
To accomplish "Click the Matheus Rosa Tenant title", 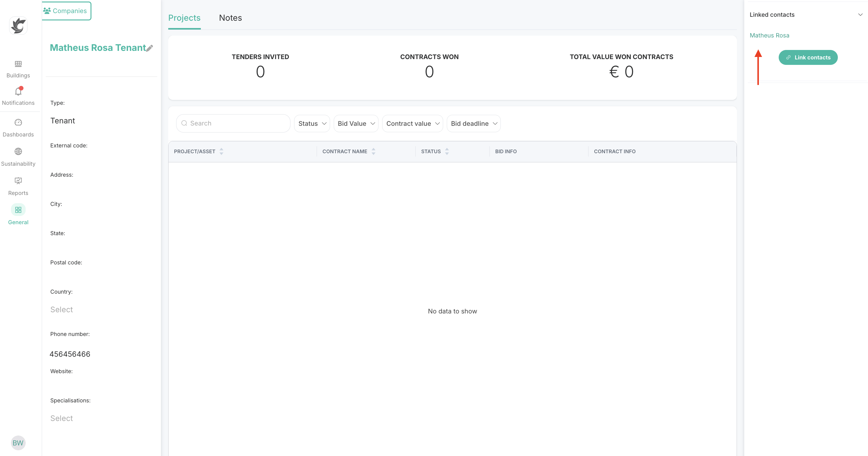I will coord(98,48).
